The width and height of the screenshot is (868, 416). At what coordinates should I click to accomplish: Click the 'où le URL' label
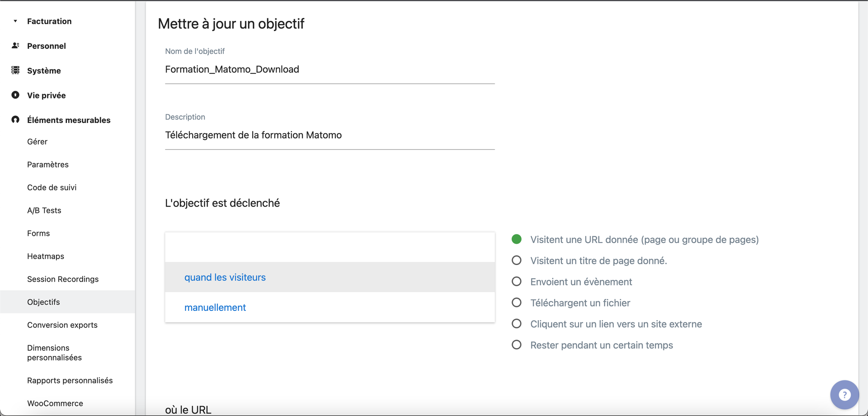[188, 410]
